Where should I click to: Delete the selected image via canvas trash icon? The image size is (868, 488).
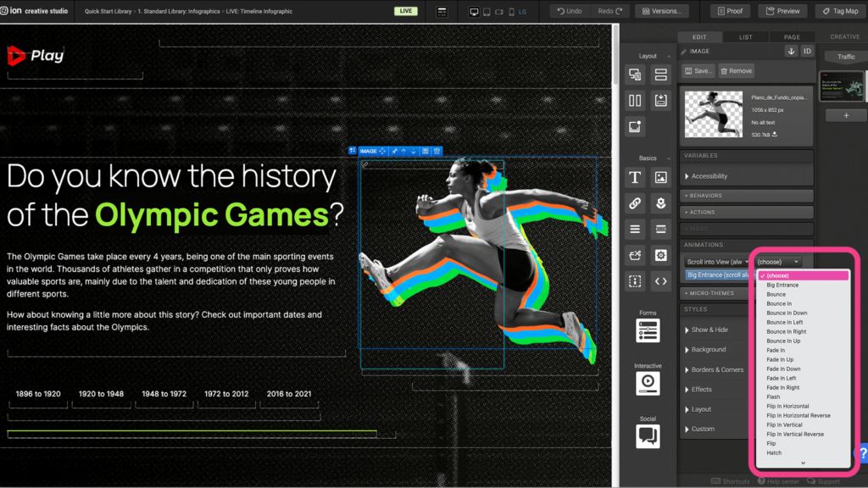point(437,151)
